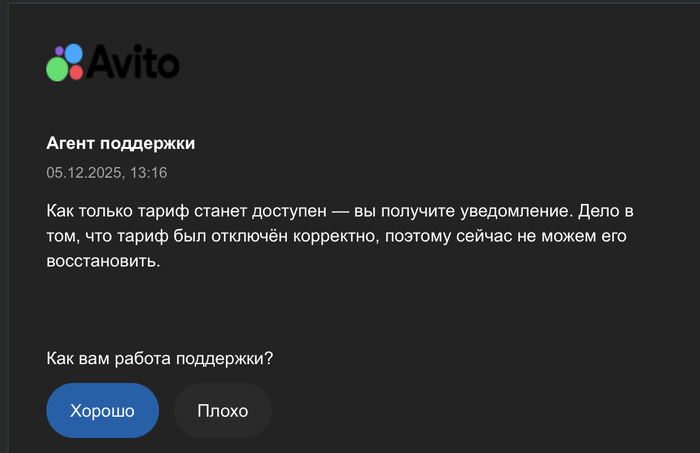Click the green circle in Avito logo
This screenshot has height=453, width=700.
tap(57, 69)
